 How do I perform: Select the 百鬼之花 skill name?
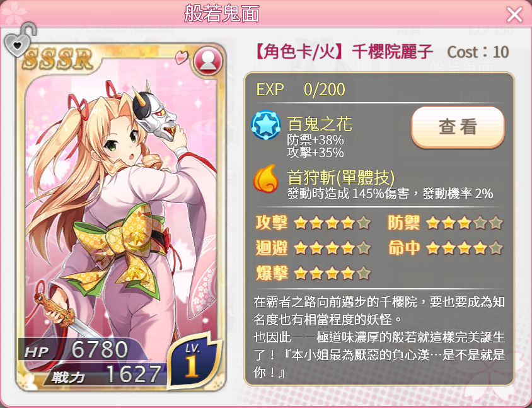[x=320, y=124]
